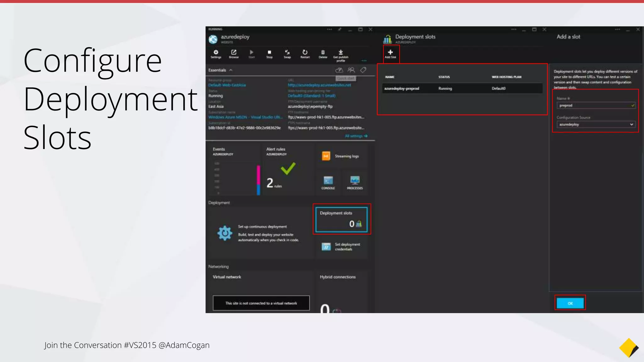Open the azuredeploy blade ellipsis menu
This screenshot has width=644, height=362.
pos(329,29)
